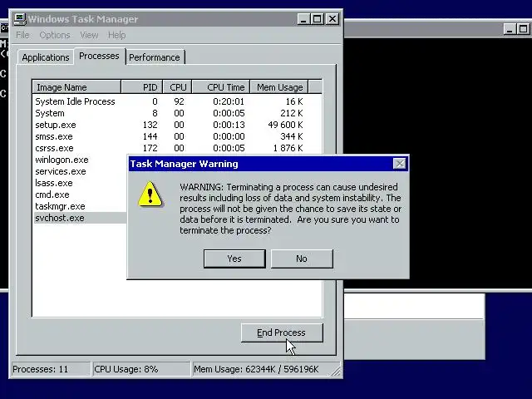
Task: Maximize the background command prompt window
Action: pyautogui.click(x=524, y=29)
